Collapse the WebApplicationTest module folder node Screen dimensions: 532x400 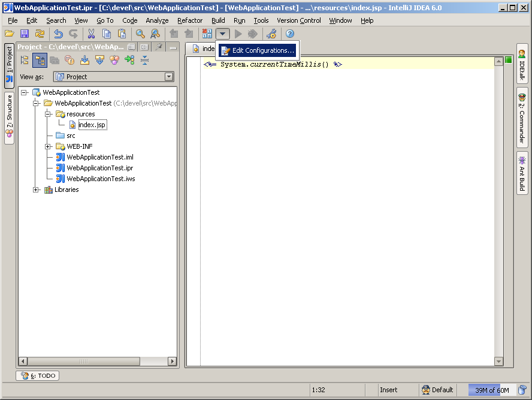coord(37,103)
